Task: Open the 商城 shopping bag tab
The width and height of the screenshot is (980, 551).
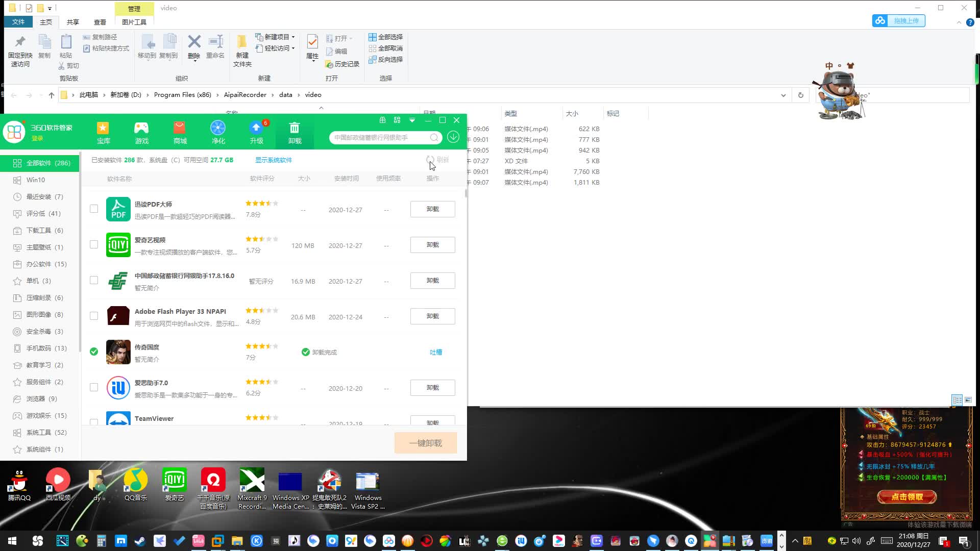Action: tap(180, 133)
